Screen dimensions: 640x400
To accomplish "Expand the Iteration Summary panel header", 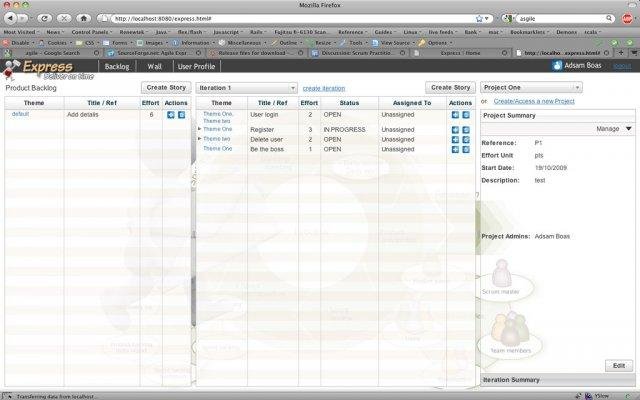I will [x=558, y=380].
